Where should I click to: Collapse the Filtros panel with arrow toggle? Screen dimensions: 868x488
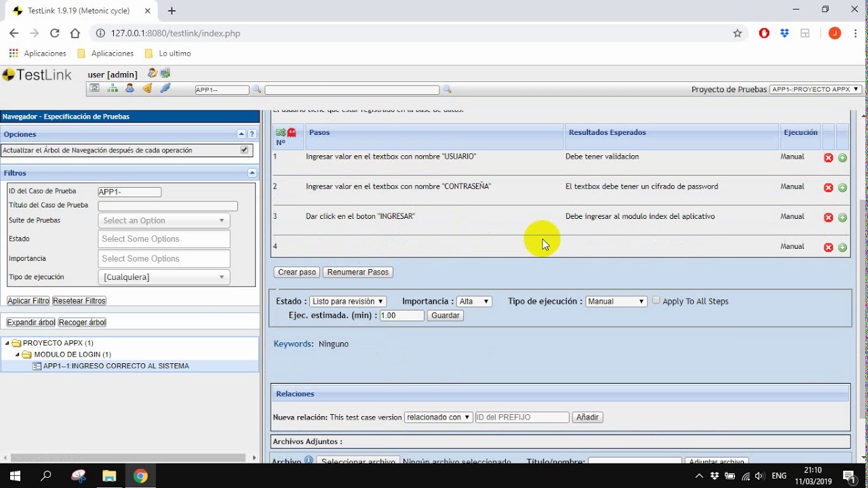(252, 173)
